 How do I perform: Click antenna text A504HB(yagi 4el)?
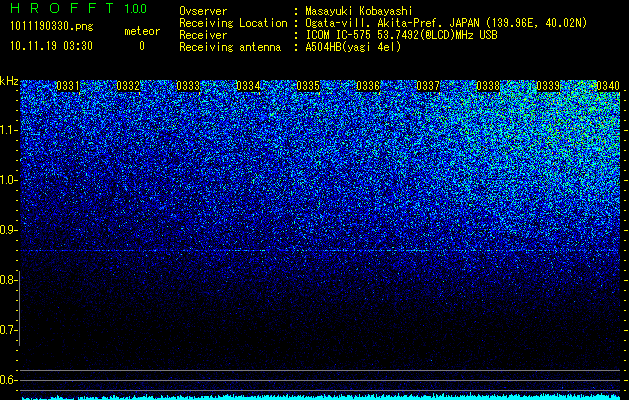(353, 47)
